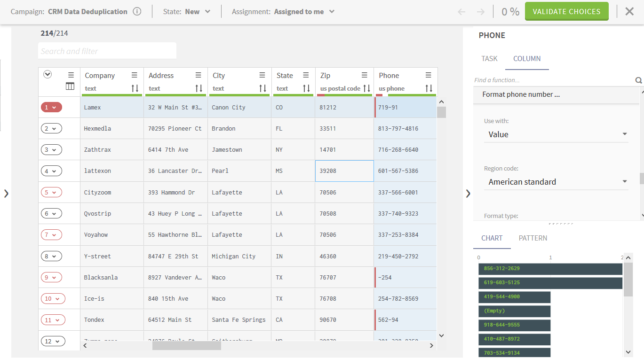Open column chooser grid icon
Image resolution: width=644 pixels, height=358 pixels.
point(70,86)
